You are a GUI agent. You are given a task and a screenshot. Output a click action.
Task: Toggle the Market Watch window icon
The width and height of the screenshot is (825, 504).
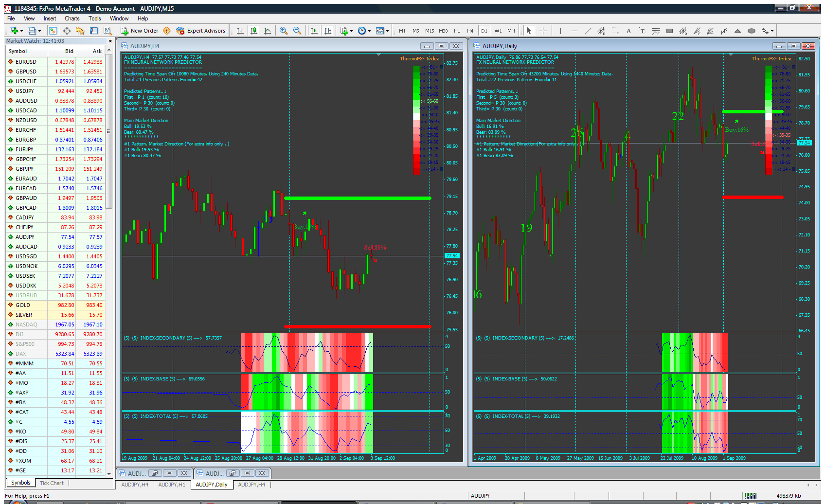[x=53, y=31]
